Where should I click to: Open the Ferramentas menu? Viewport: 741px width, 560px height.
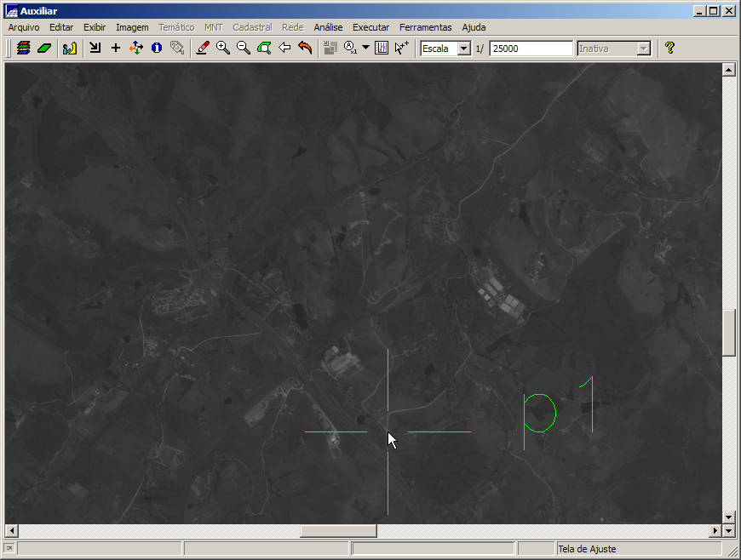point(426,27)
